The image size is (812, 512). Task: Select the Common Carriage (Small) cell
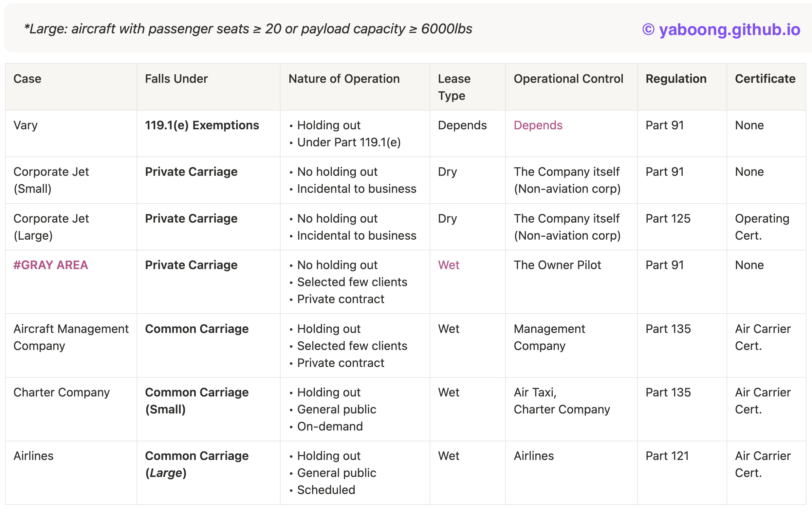click(196, 401)
